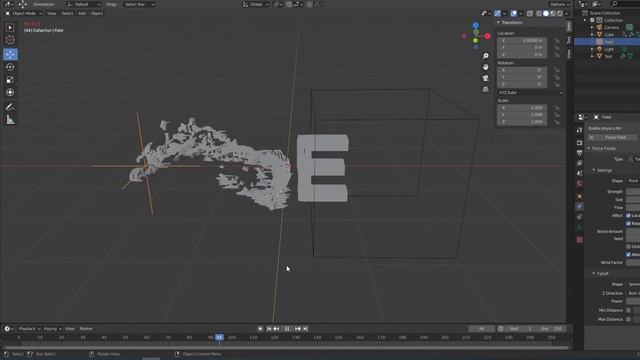Jump to the timeline end frame

(305, 329)
